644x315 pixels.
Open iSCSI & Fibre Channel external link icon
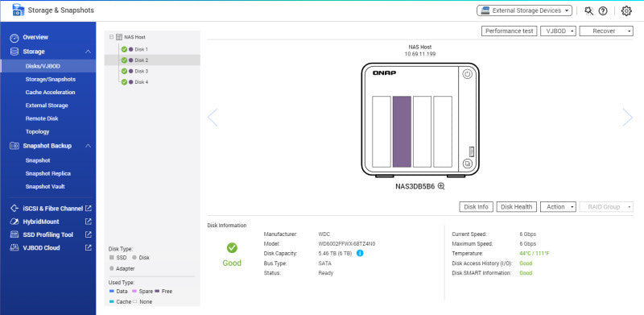point(89,209)
